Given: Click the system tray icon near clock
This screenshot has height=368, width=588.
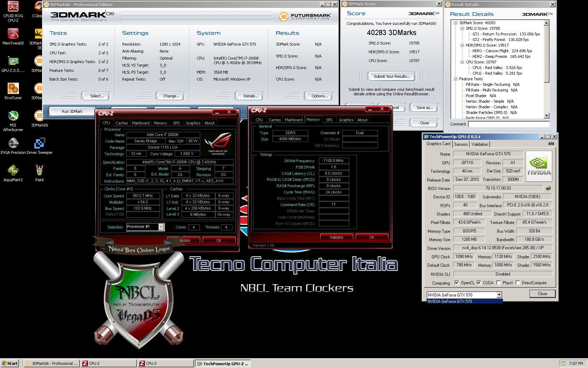Looking at the screenshot, I should (563, 363).
